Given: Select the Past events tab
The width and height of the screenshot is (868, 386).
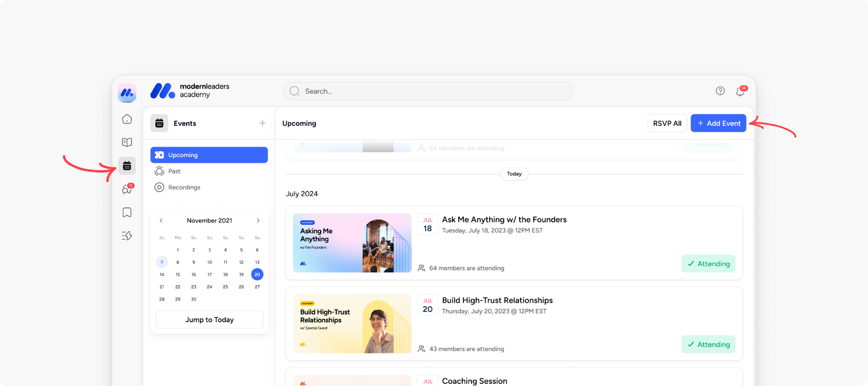Looking at the screenshot, I should click(209, 171).
